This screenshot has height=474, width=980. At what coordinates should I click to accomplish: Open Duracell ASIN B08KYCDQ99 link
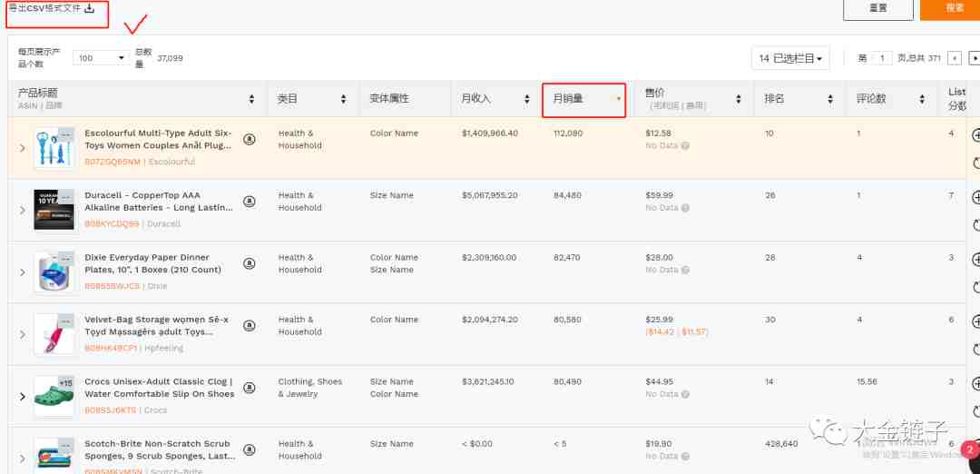pos(112,223)
